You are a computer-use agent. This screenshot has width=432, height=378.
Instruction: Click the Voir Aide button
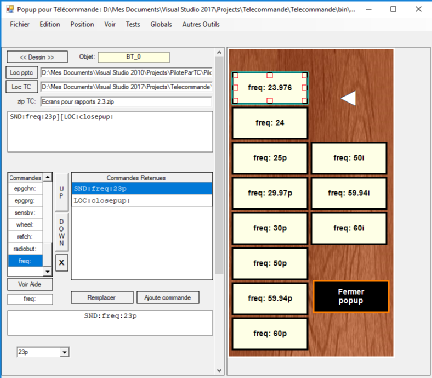(30, 284)
